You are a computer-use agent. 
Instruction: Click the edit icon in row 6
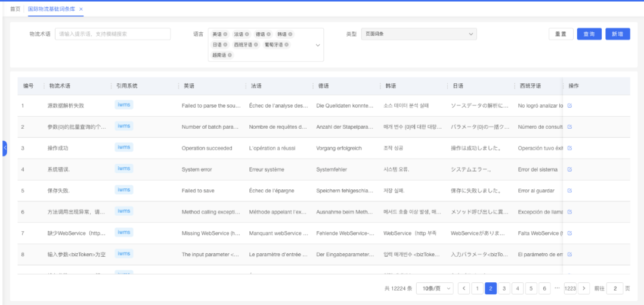click(x=569, y=212)
